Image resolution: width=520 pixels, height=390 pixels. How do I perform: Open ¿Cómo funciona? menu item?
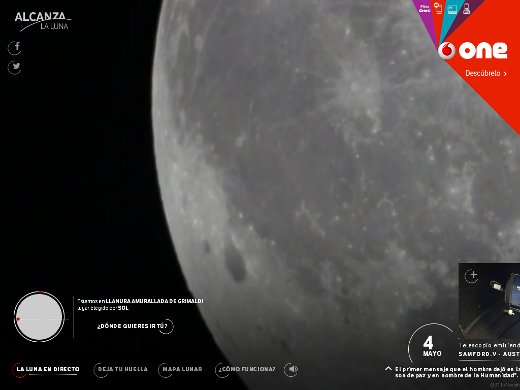[247, 369]
